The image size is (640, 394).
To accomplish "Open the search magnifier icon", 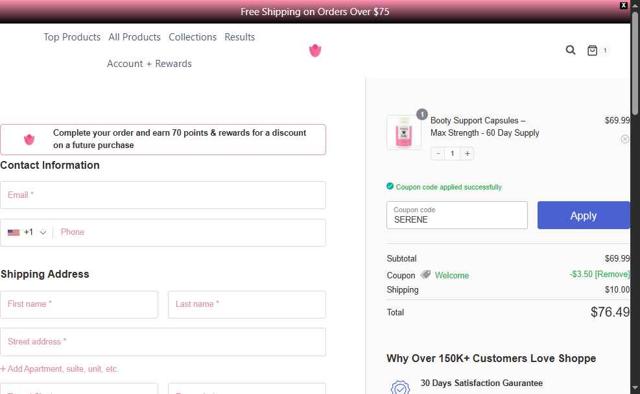I will (x=570, y=50).
